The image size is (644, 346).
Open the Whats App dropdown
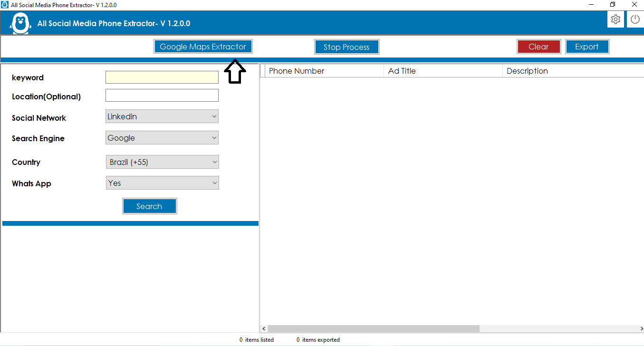pos(162,183)
